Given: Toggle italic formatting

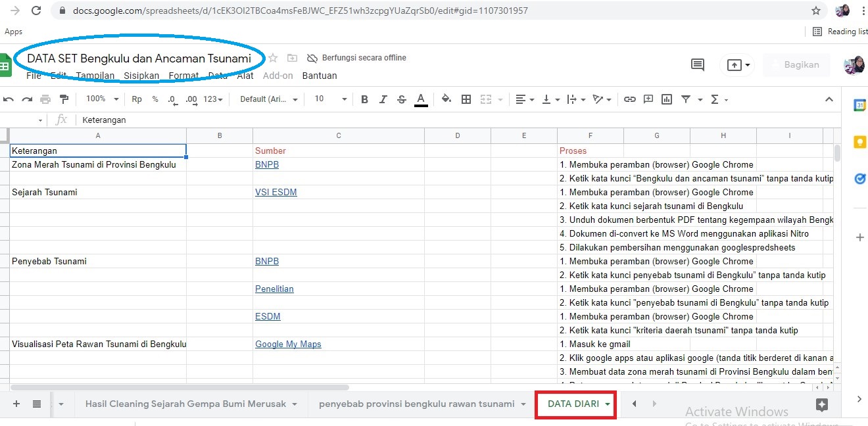Looking at the screenshot, I should click(383, 99).
